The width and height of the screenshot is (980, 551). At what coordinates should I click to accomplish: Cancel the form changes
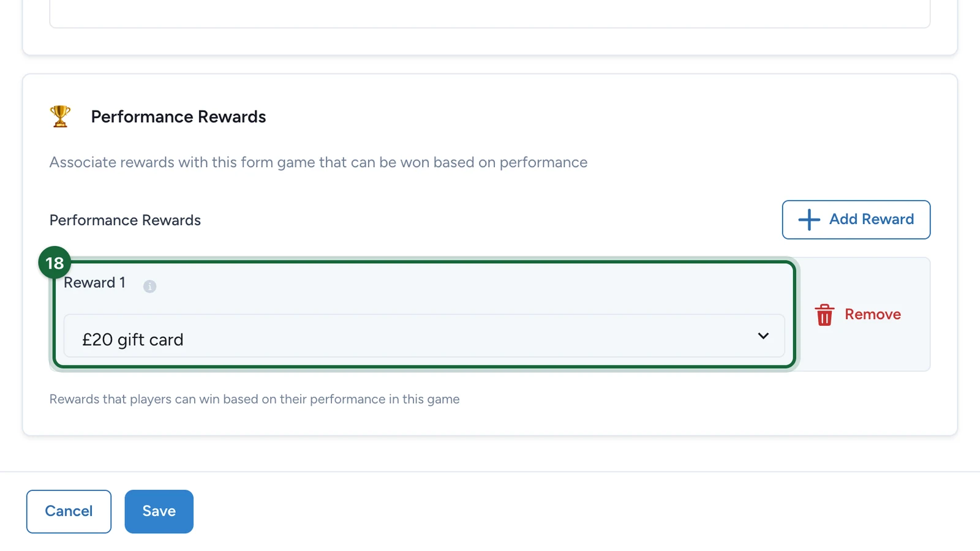[69, 511]
